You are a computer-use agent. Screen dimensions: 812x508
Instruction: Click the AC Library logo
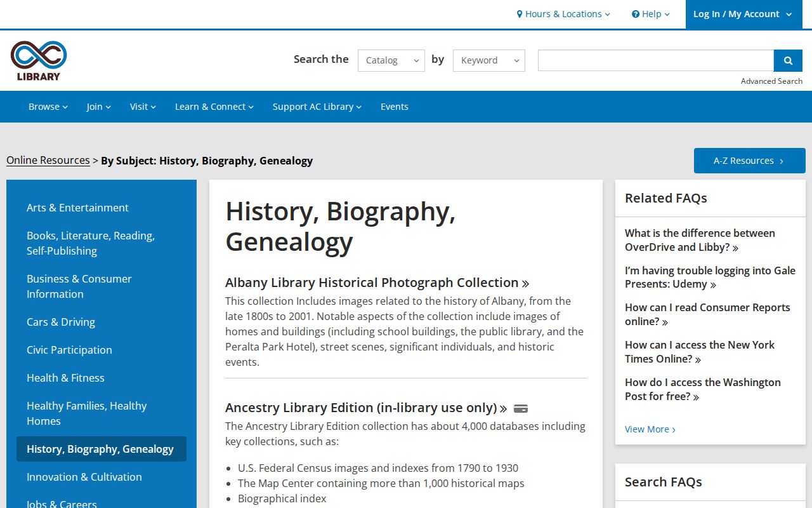(x=39, y=61)
